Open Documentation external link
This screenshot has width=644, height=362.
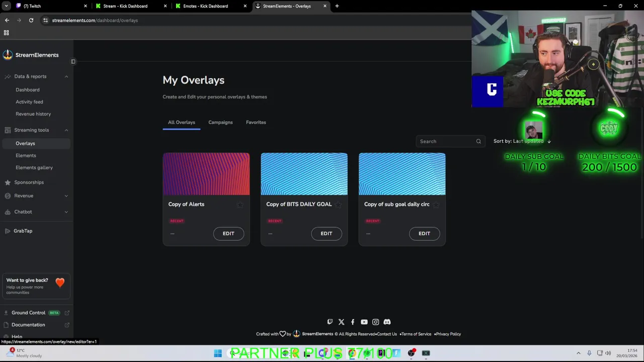point(36,325)
